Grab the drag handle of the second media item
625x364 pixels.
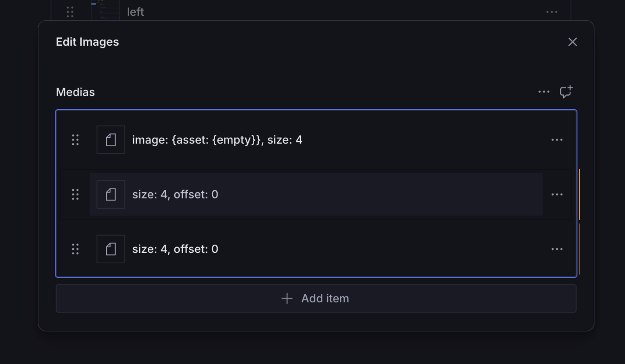tap(75, 194)
